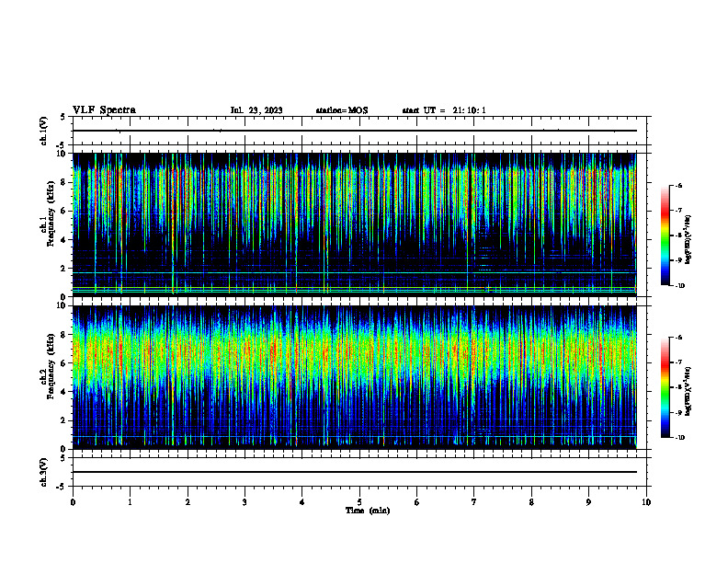Click time axis tick label "5"

[359, 502]
